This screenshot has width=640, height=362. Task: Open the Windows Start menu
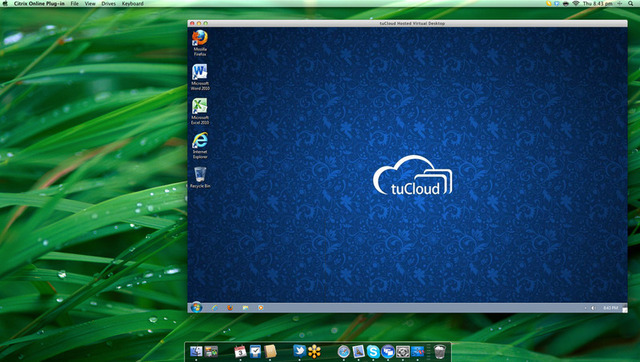tap(196, 307)
